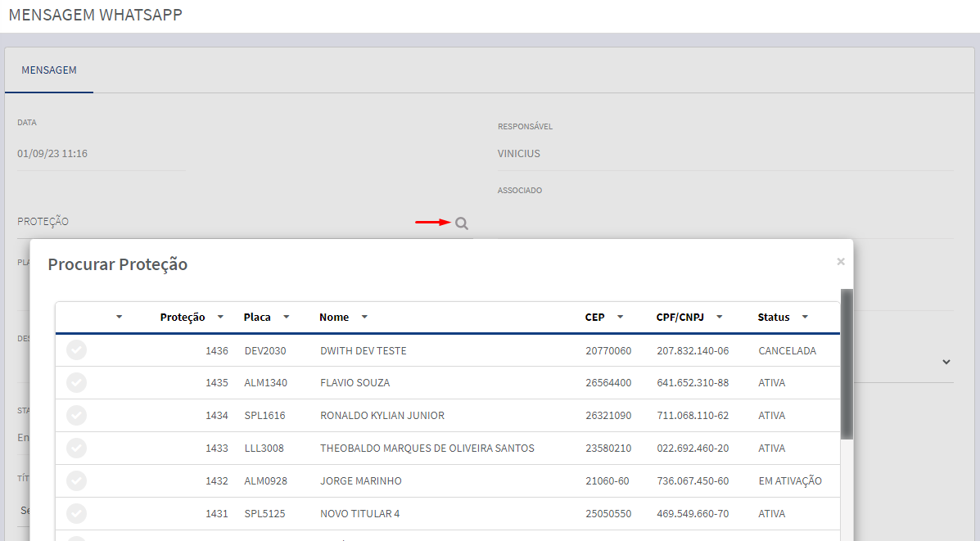Click protection number 1435
This screenshot has height=541, width=980.
coord(216,382)
